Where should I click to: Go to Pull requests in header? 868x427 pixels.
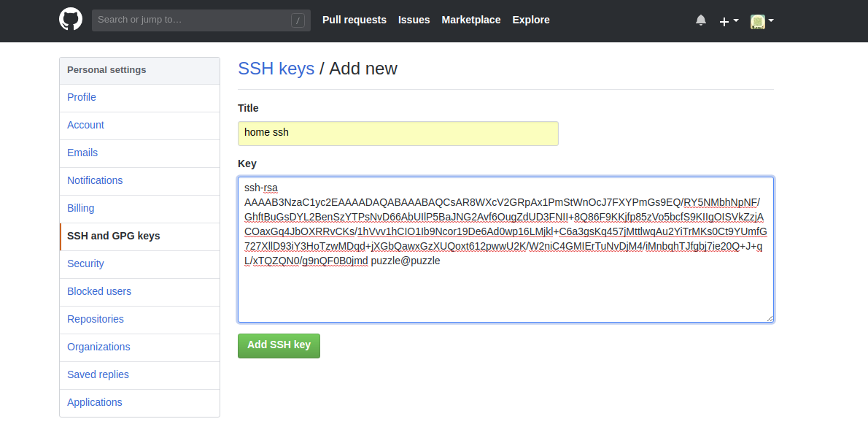[x=354, y=20]
